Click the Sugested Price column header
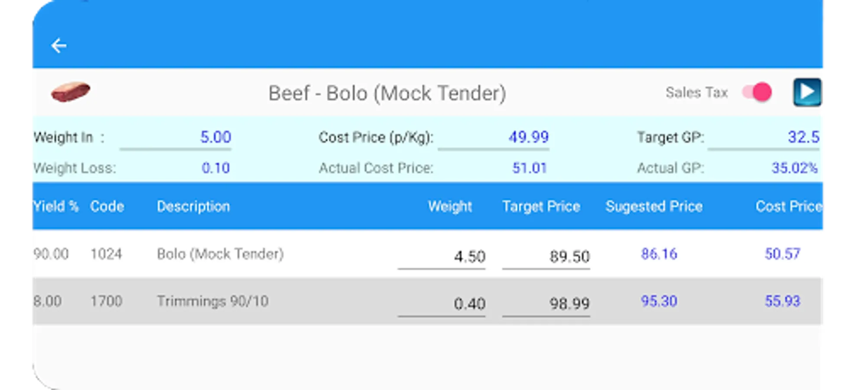 654,206
